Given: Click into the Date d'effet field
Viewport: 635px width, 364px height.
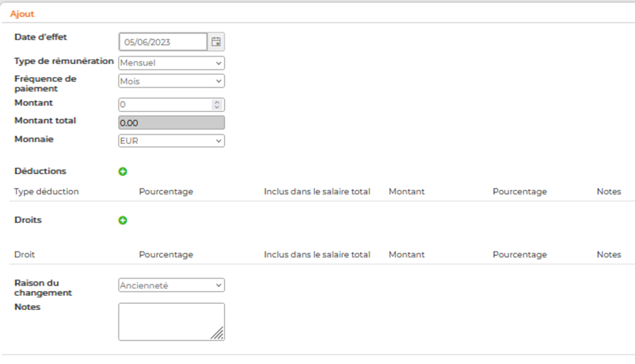Looking at the screenshot, I should (163, 42).
